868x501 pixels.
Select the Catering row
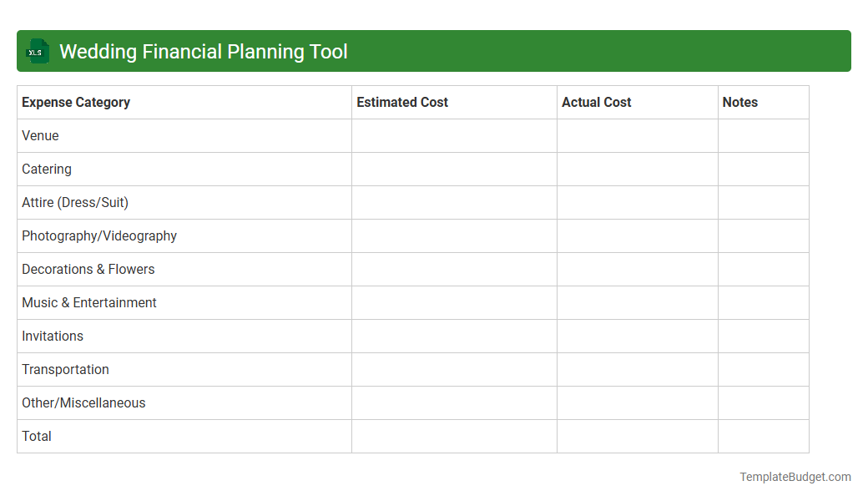(x=47, y=169)
